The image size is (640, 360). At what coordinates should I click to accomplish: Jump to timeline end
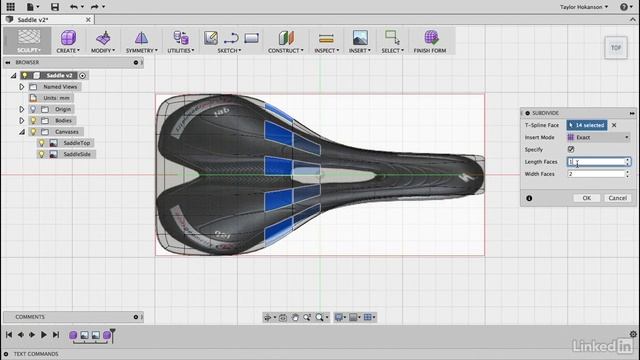tap(56, 335)
